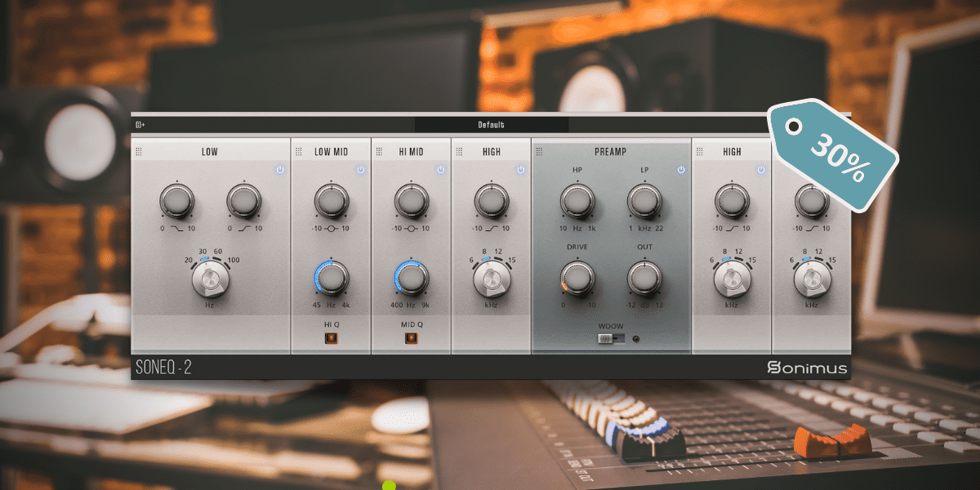Screen dimensions: 980x490
Task: Click the kHz selector knob of the rightmost module
Action: [x=812, y=280]
